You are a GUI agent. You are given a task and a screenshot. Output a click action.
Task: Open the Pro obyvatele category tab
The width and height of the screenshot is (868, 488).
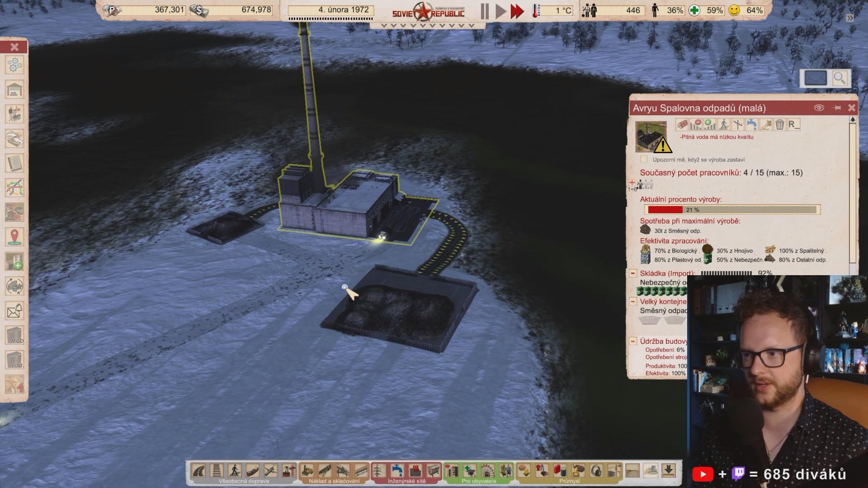pyautogui.click(x=479, y=481)
